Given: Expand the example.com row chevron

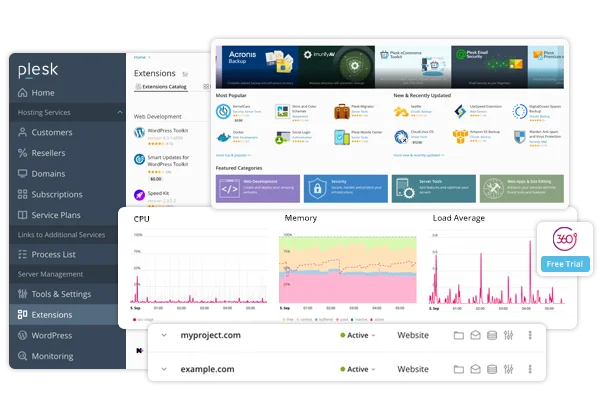Looking at the screenshot, I should 164,369.
